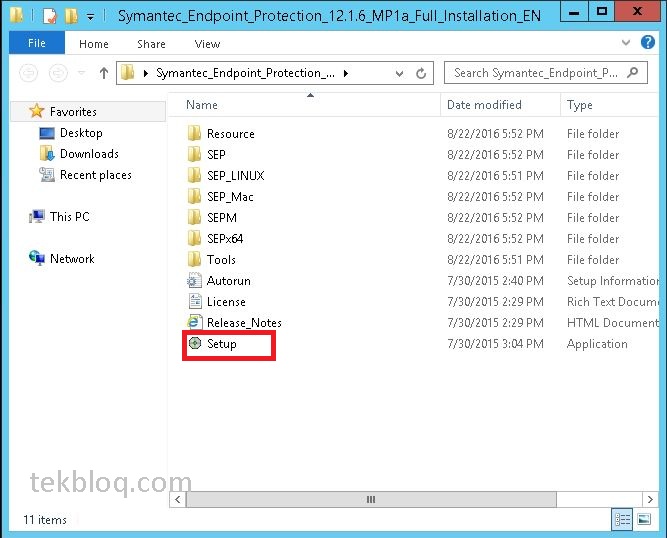Screen dimensions: 667x538
Task: Sort by the Name column header
Action: tap(304, 105)
